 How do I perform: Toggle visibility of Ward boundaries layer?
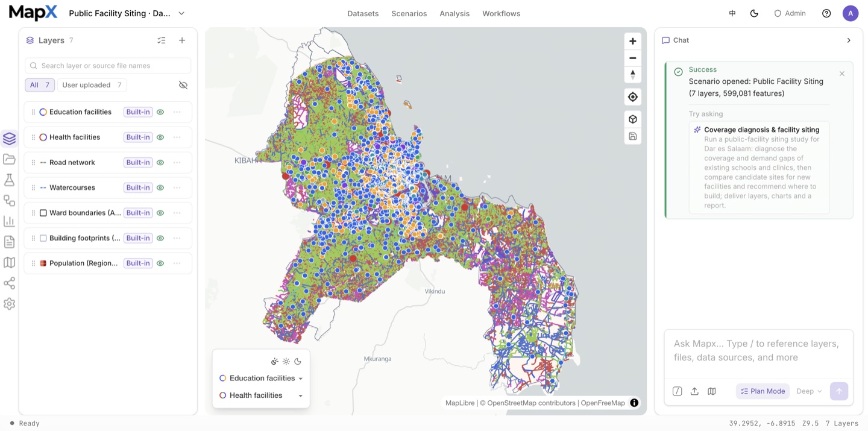coord(160,213)
